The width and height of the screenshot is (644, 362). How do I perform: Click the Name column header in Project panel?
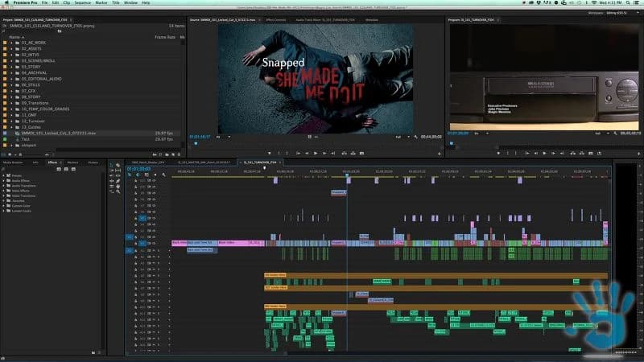click(14, 37)
